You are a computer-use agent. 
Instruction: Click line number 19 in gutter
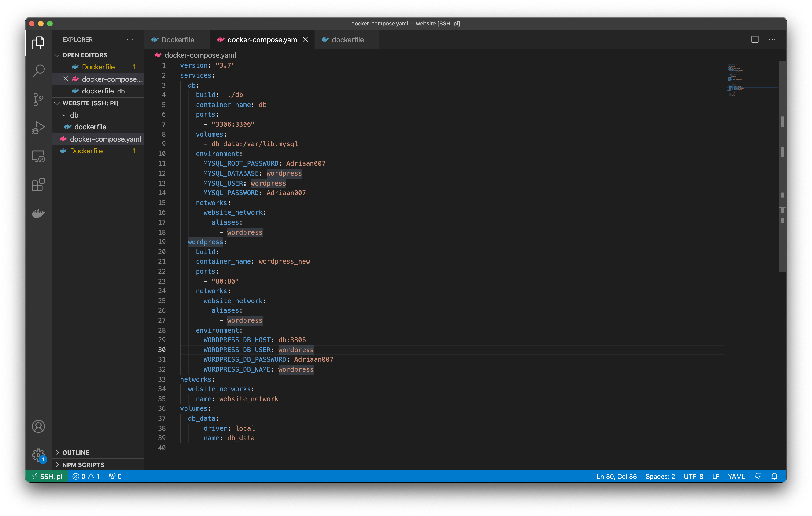pyautogui.click(x=162, y=242)
